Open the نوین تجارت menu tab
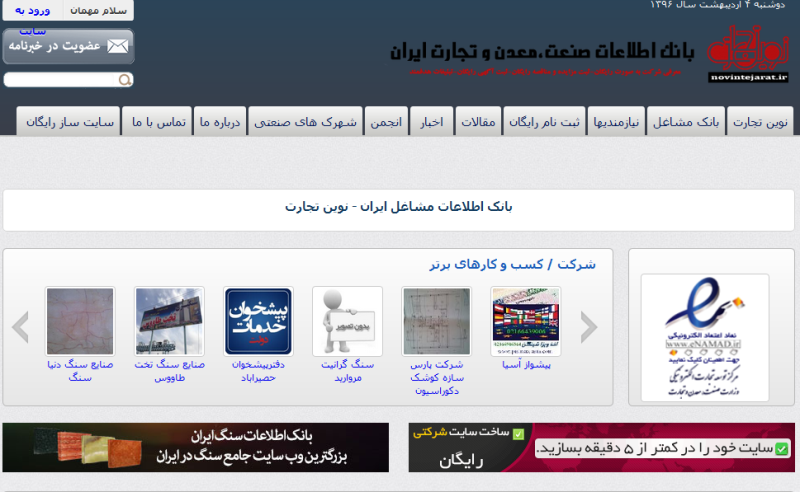 click(760, 121)
